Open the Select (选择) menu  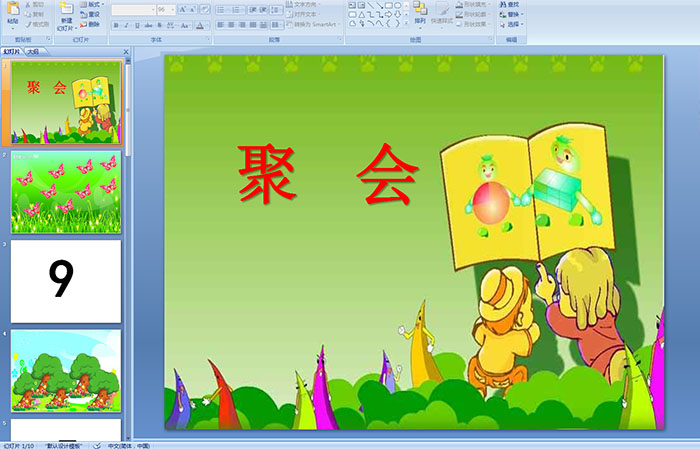click(x=511, y=24)
